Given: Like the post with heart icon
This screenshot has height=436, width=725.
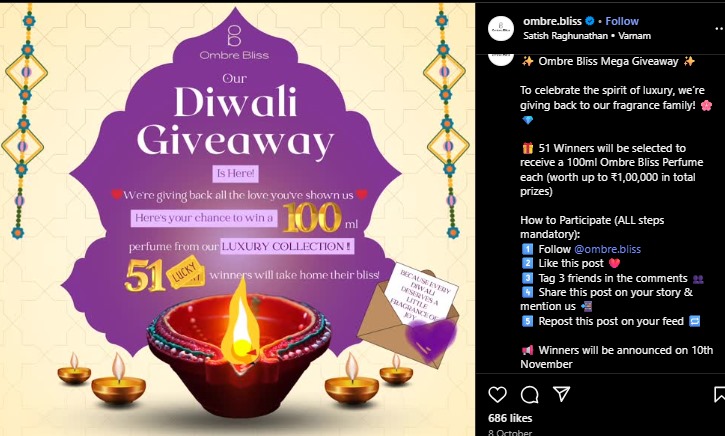Looking at the screenshot, I should [x=498, y=394].
